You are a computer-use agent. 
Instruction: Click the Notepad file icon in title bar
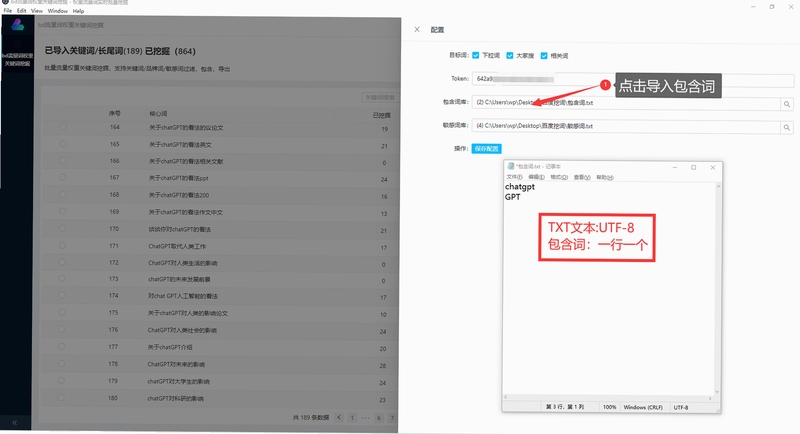coord(510,166)
